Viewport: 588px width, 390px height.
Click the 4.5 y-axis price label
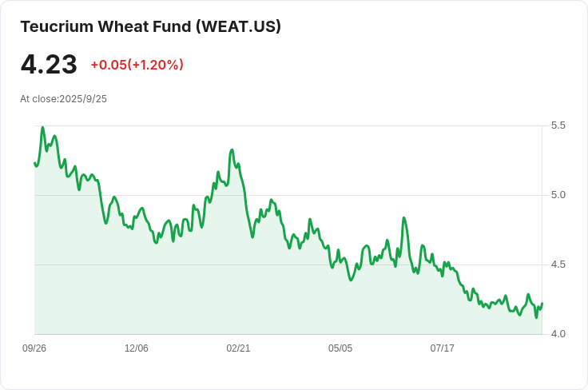(558, 265)
